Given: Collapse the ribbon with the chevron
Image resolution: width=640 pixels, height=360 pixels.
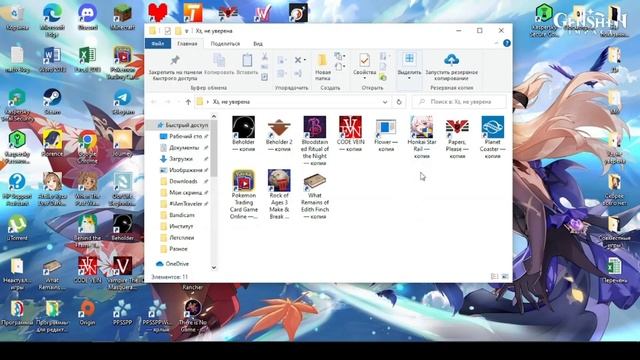Looking at the screenshot, I should point(496,43).
